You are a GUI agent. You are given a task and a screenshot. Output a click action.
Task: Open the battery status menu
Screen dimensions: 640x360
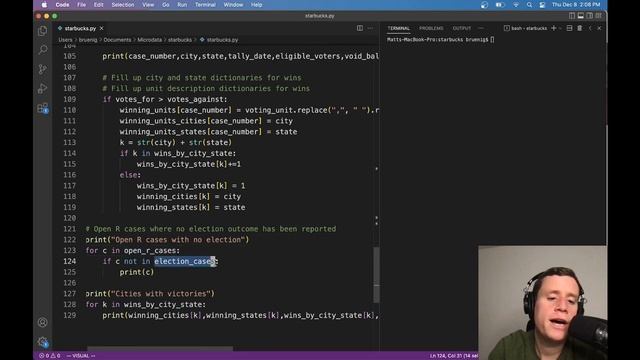pyautogui.click(x=500, y=5)
